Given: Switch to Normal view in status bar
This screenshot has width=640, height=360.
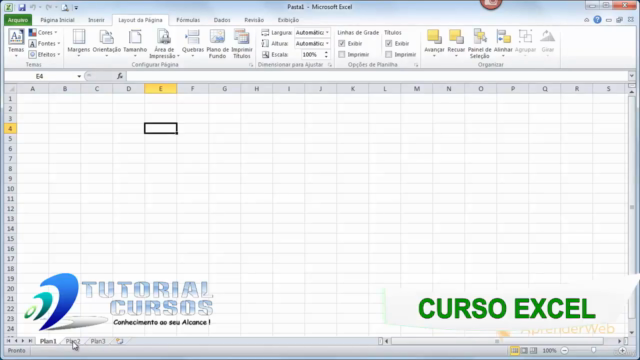Looking at the screenshot, I should coord(514,351).
